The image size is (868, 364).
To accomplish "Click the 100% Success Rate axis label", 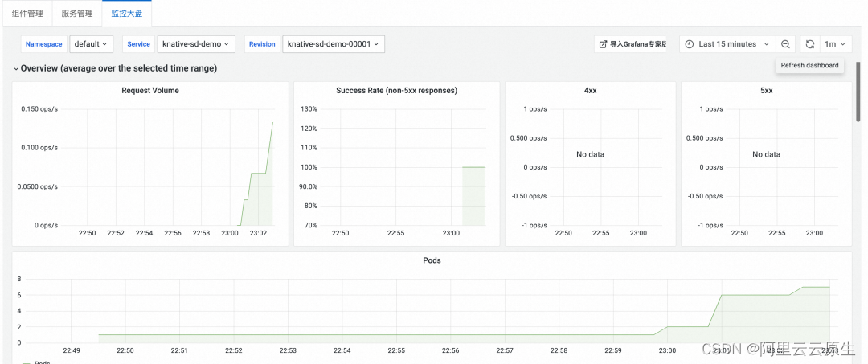I will (309, 167).
